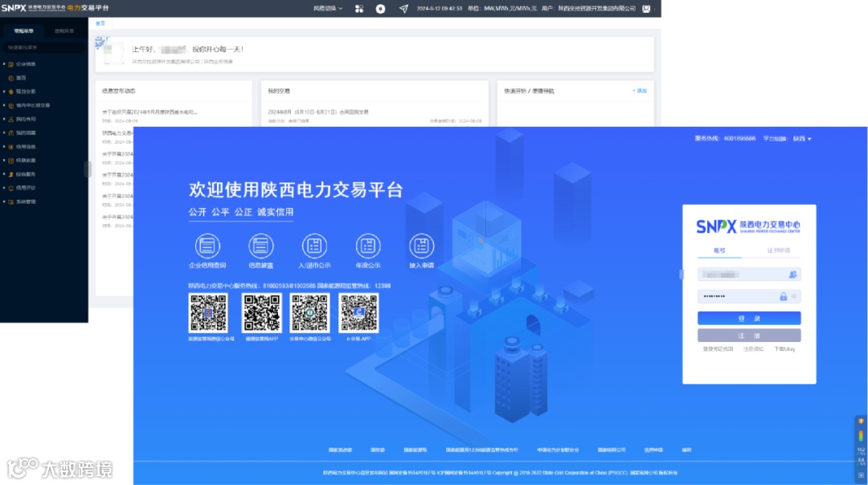Switch to the 常规菜单 sidebar tab
The height and width of the screenshot is (485, 868).
click(23, 31)
